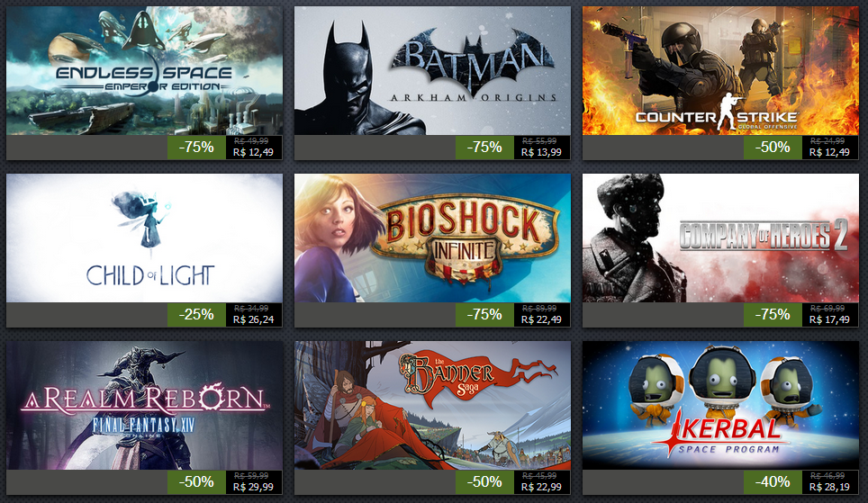Click the -75% discount badge under Endless Space
The image size is (868, 503).
coord(196,148)
